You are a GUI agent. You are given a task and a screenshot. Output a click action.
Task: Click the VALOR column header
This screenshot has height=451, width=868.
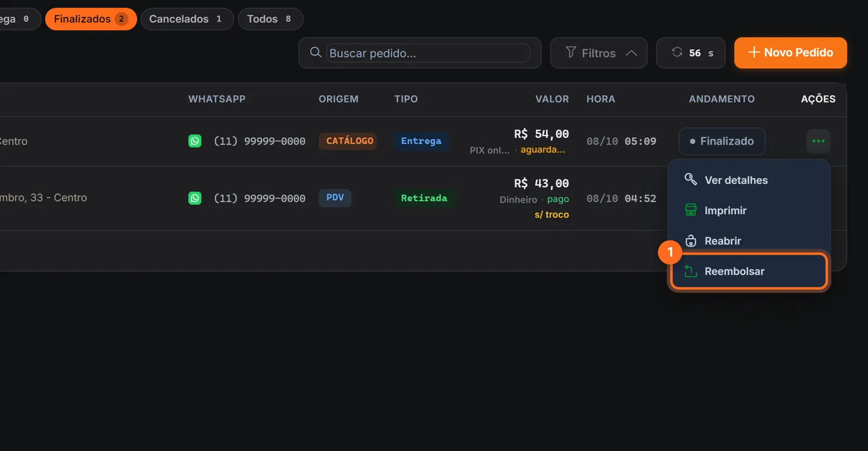552,99
